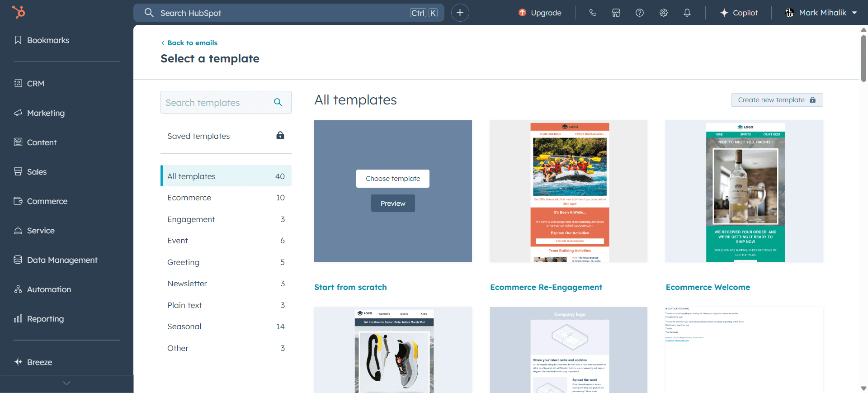Click the Reporting bar chart icon
The image size is (868, 393).
[18, 318]
